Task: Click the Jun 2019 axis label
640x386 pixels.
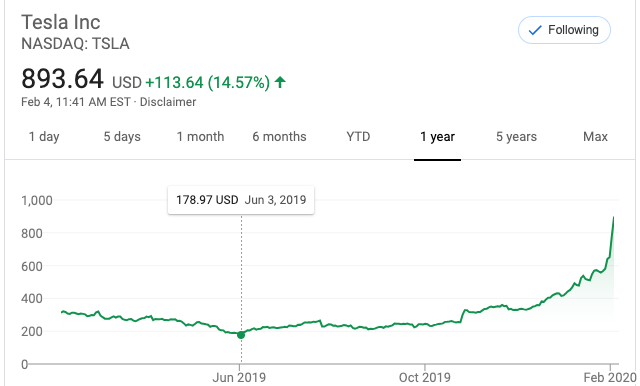Action: coord(239,377)
